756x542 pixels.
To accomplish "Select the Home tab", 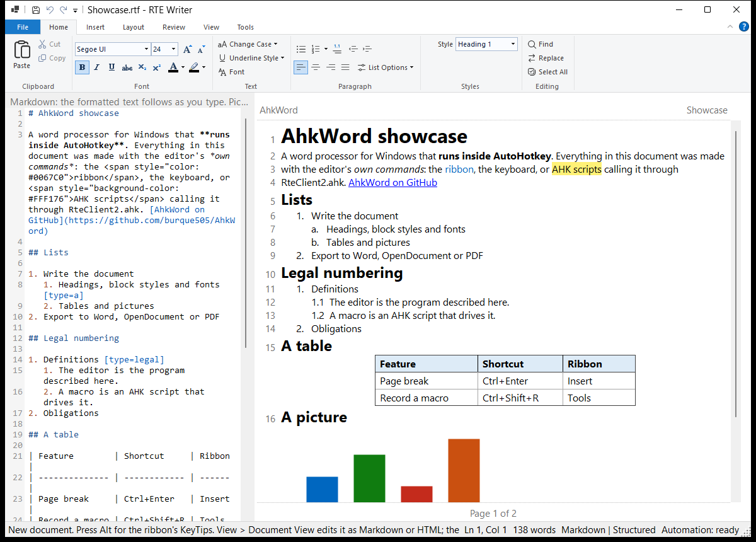I will [59, 27].
